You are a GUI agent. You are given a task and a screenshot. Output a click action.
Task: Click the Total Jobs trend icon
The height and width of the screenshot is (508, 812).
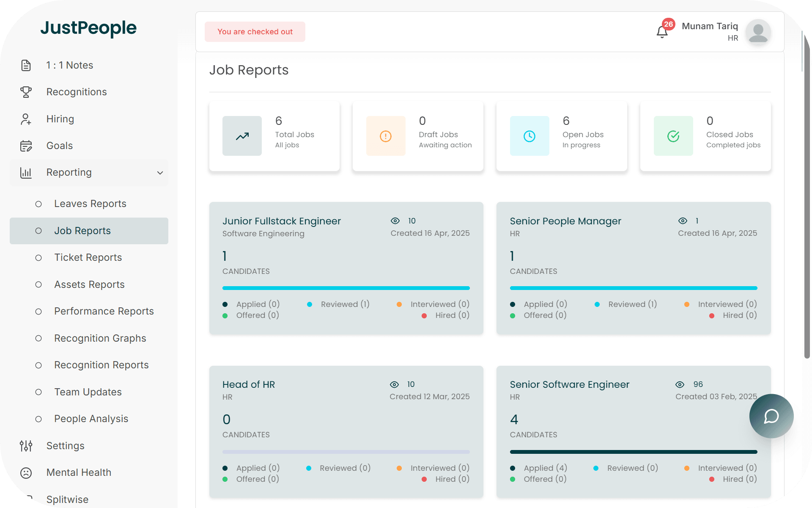pos(242,136)
